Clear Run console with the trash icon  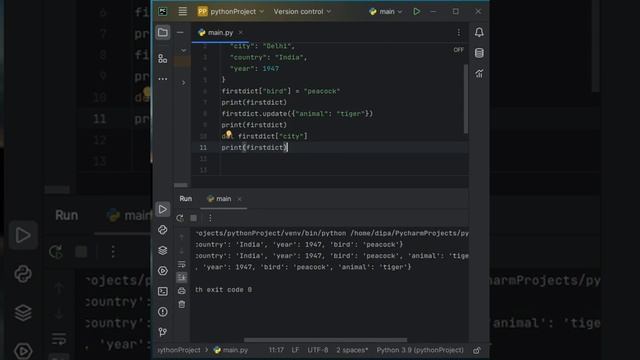[182, 304]
